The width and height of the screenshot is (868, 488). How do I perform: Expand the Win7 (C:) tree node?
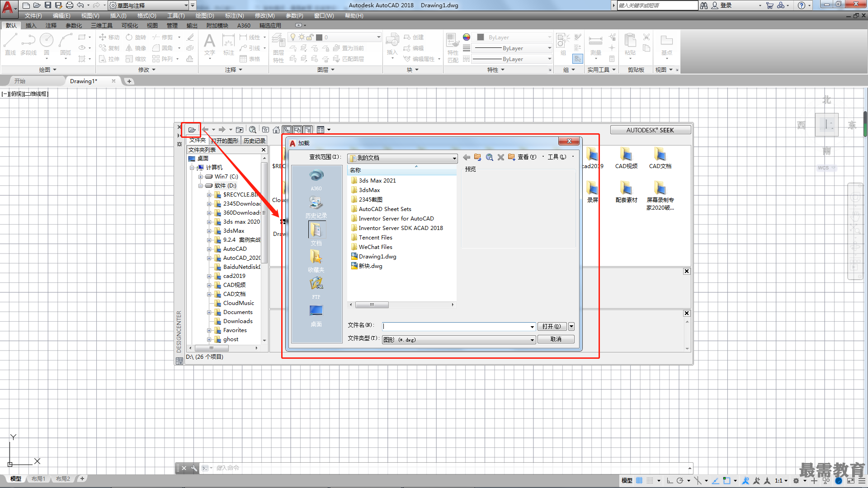click(200, 177)
